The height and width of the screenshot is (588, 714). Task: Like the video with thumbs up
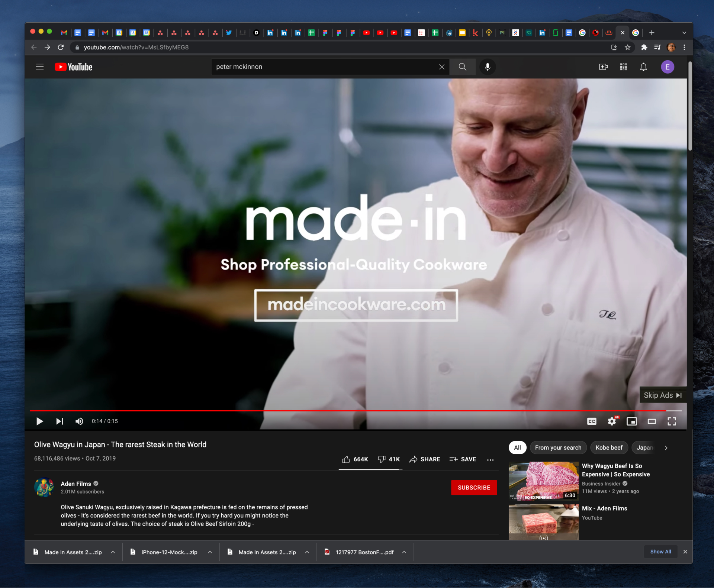pyautogui.click(x=346, y=459)
